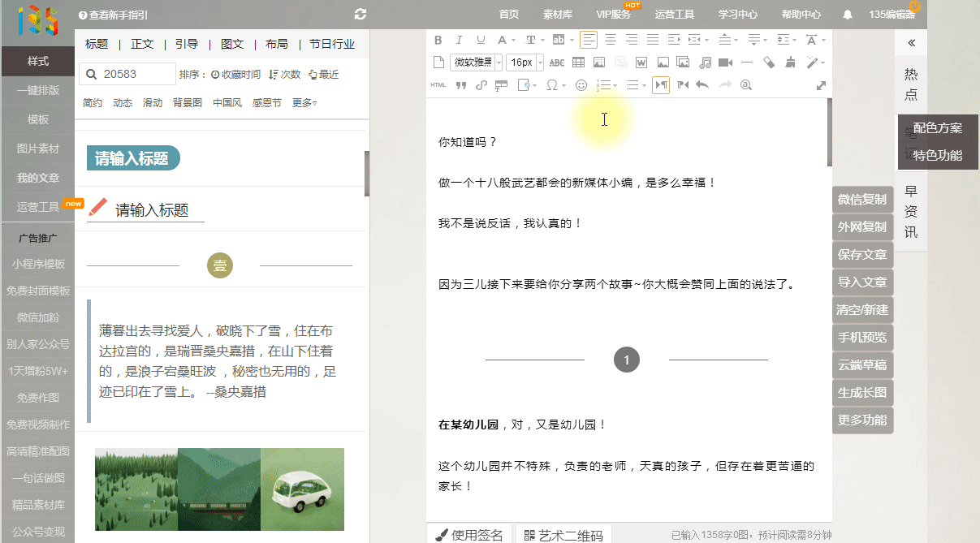Open the HTML source view
The height and width of the screenshot is (543, 980).
[438, 85]
